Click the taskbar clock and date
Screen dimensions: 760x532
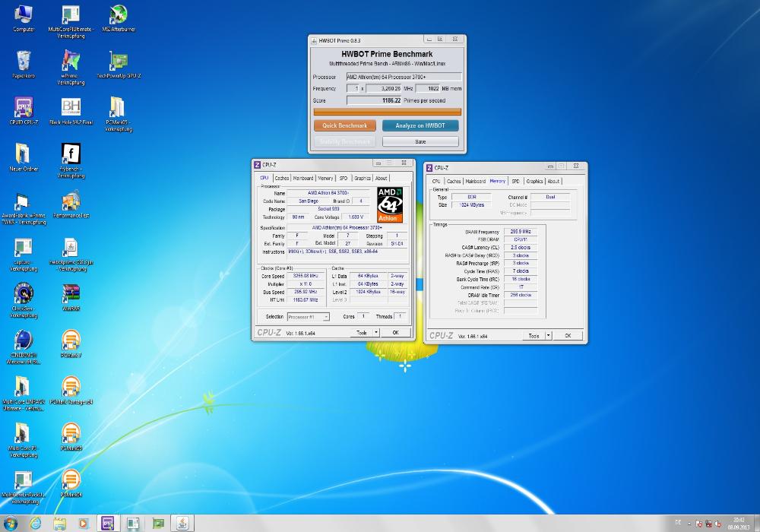click(x=738, y=524)
